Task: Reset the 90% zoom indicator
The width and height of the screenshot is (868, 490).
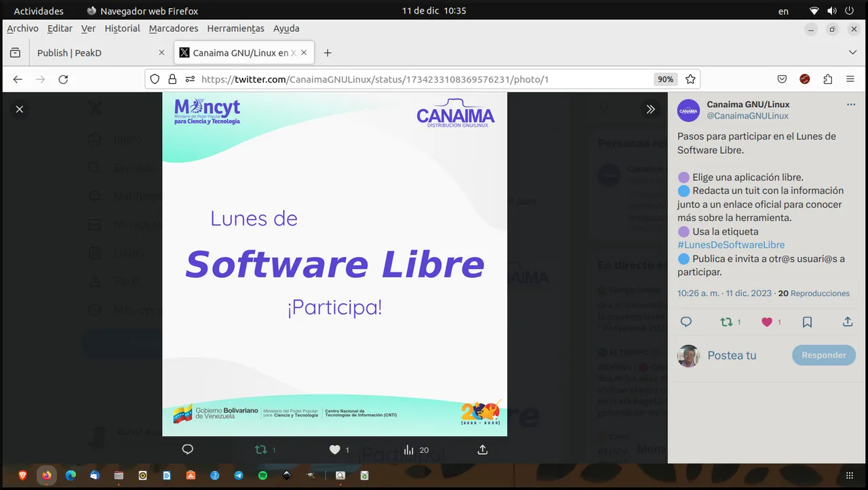Action: pyautogui.click(x=665, y=79)
